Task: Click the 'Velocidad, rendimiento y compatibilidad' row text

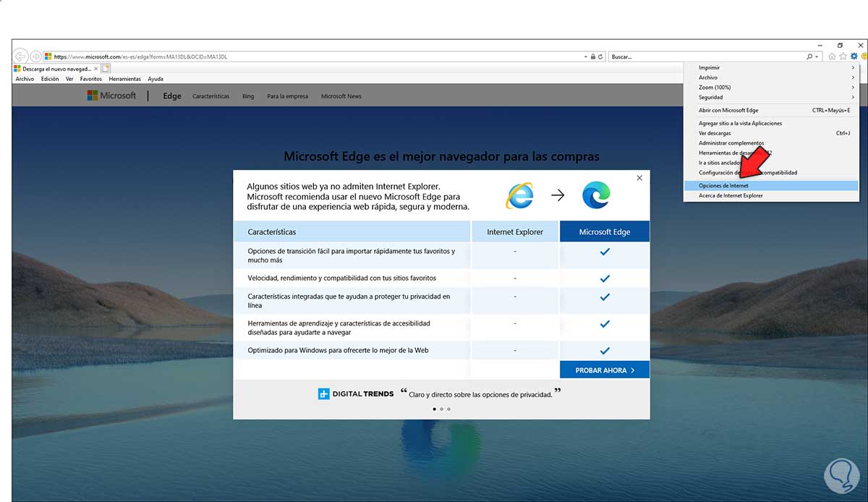Action: [342, 278]
